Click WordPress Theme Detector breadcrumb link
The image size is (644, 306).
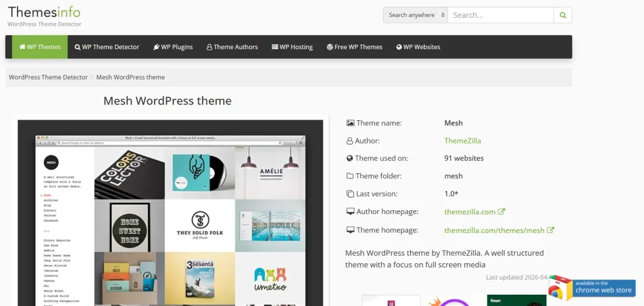pos(48,77)
